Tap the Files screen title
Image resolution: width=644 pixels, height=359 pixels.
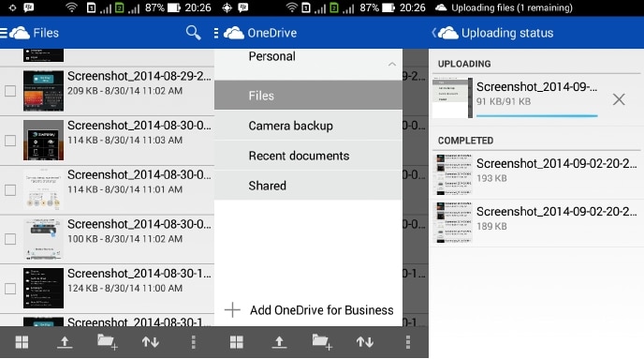click(x=46, y=33)
